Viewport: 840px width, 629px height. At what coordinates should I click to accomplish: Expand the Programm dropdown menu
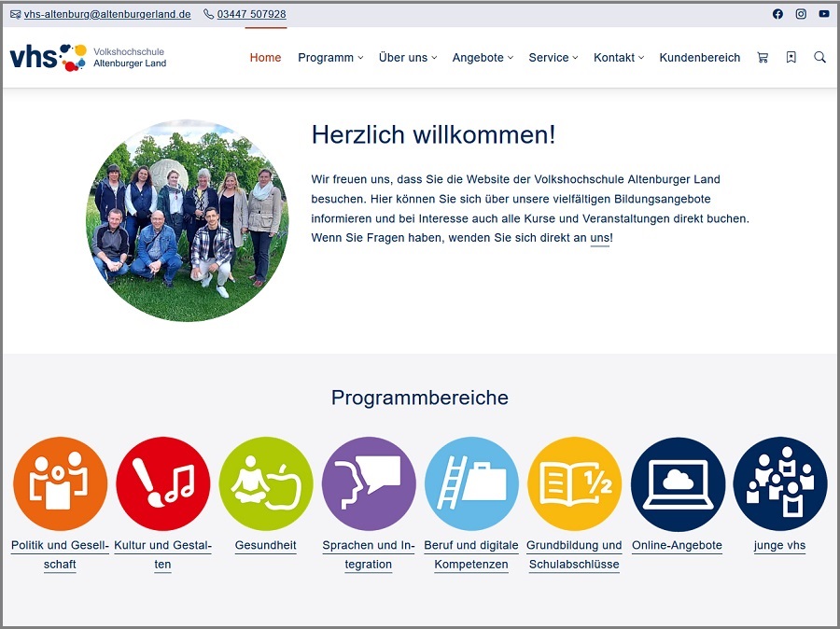(330, 58)
